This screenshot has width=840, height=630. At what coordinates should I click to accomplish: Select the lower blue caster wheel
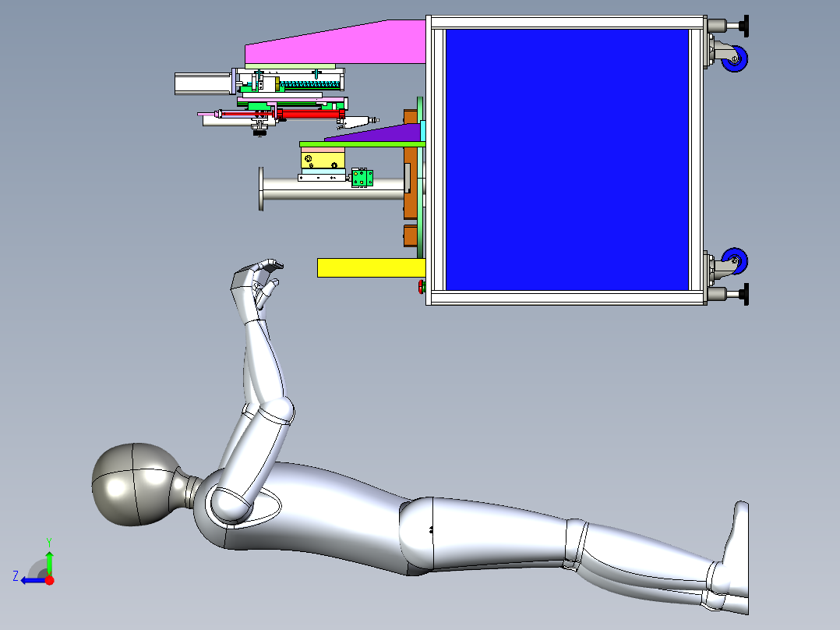click(735, 261)
